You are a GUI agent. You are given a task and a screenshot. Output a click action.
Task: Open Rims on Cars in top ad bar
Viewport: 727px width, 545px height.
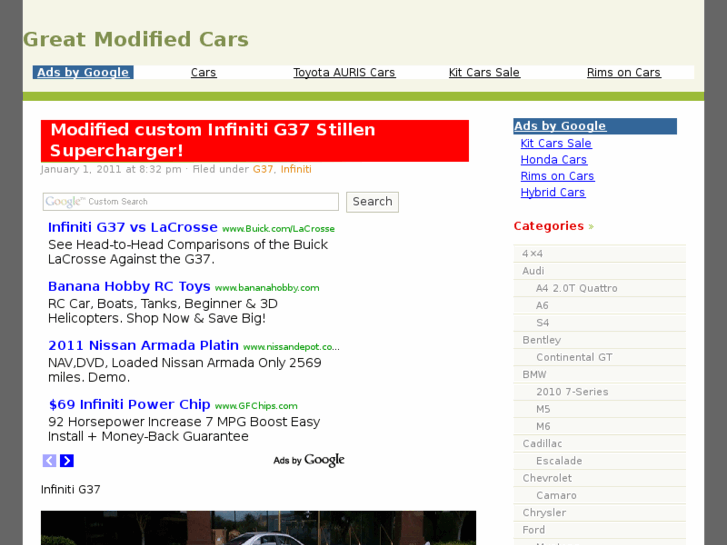click(624, 72)
